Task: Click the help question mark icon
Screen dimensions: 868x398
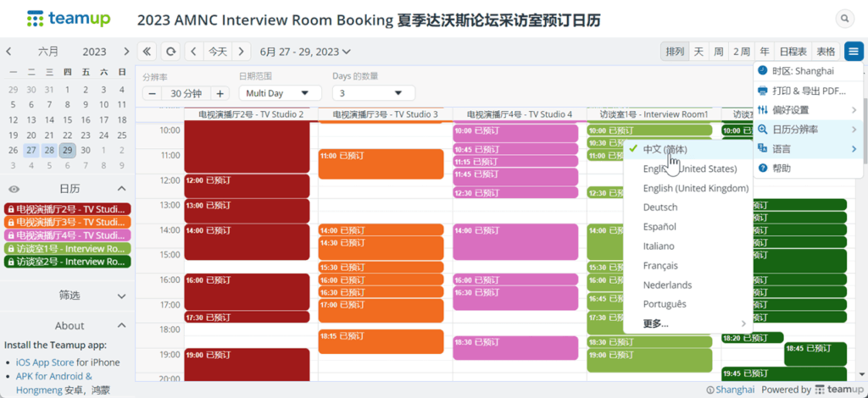Action: 762,168
